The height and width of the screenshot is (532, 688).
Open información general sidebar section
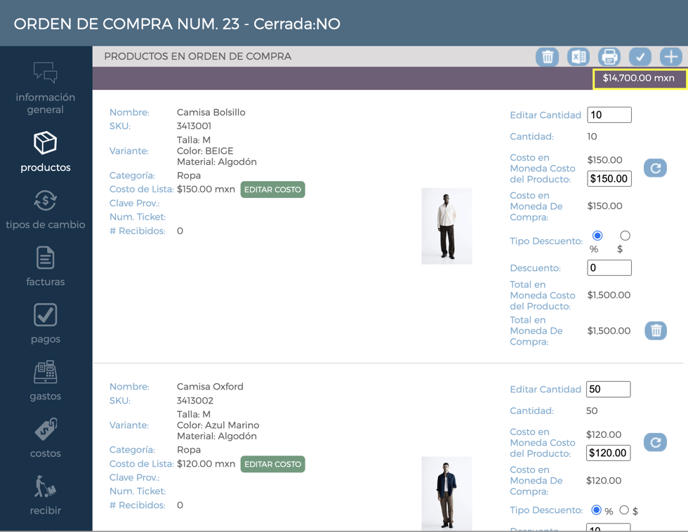point(45,88)
